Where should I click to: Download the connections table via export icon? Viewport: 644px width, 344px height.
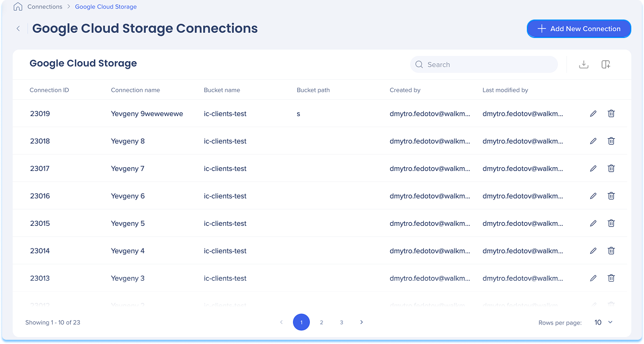tap(584, 64)
